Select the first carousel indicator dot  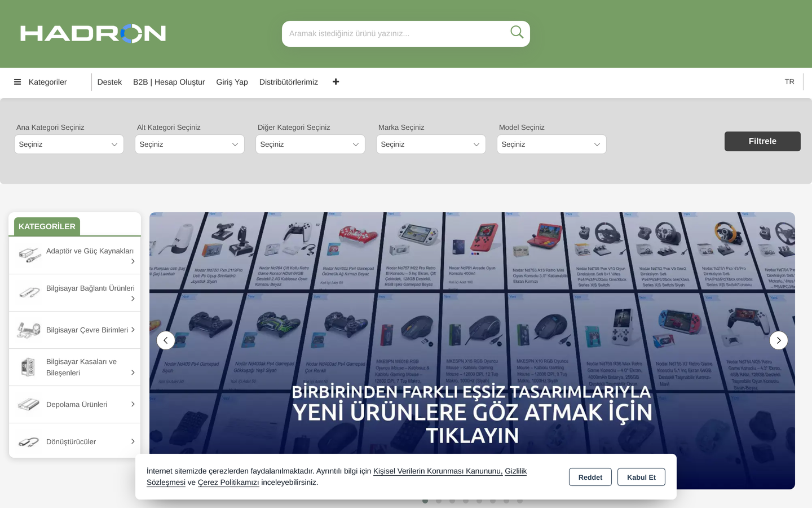(425, 501)
